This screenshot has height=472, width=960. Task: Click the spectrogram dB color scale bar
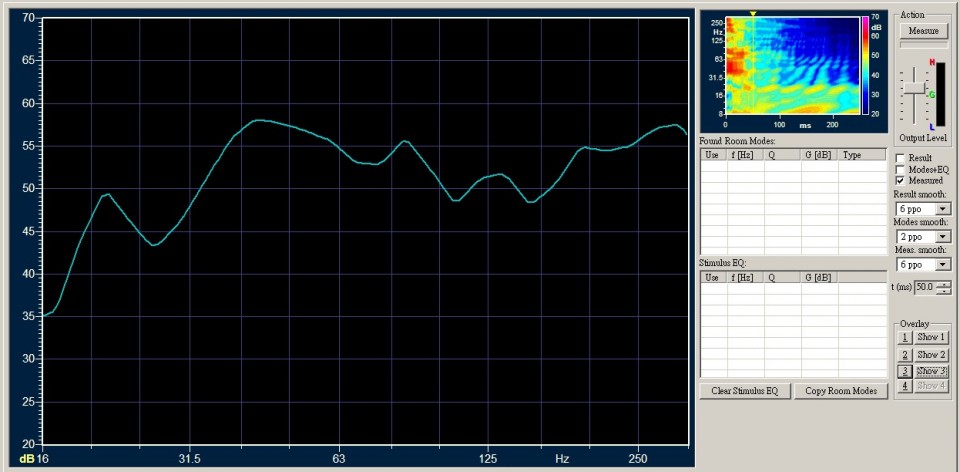click(x=866, y=65)
